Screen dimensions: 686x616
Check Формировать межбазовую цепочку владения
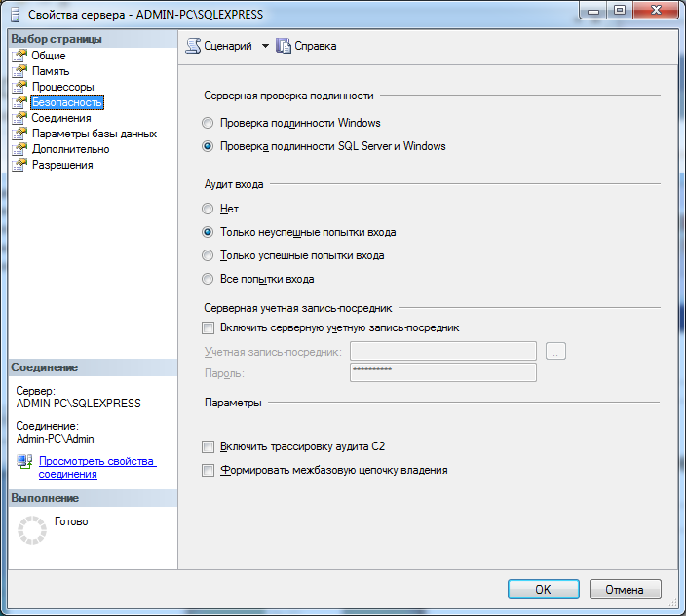tap(208, 471)
